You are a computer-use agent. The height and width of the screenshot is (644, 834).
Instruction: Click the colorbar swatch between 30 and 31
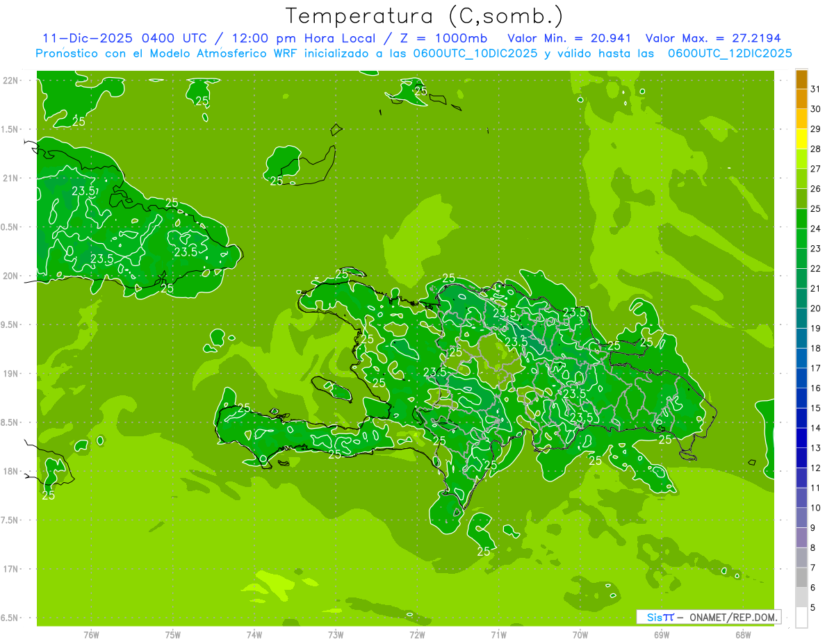[x=801, y=99]
